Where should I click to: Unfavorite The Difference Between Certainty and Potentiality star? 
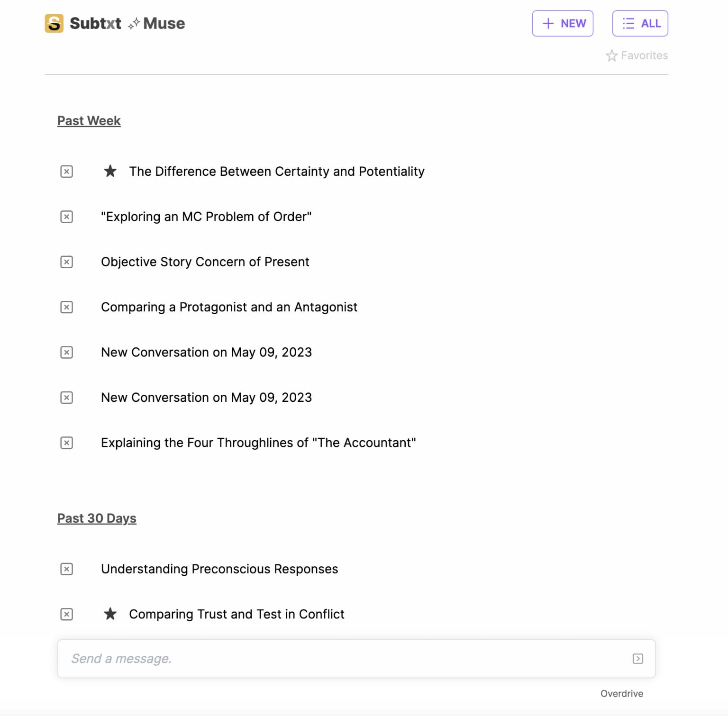[110, 171]
